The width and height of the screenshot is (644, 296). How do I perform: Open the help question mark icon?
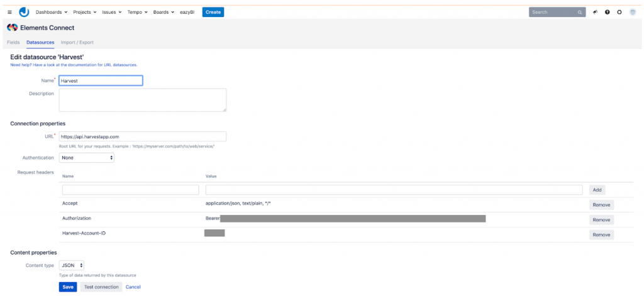(x=607, y=13)
